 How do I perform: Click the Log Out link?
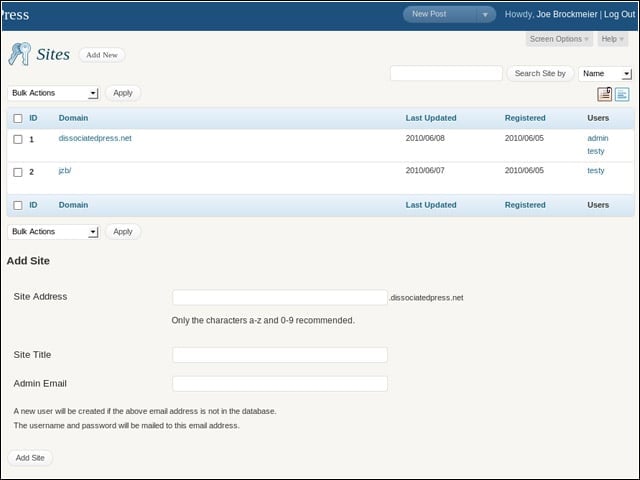coord(619,14)
